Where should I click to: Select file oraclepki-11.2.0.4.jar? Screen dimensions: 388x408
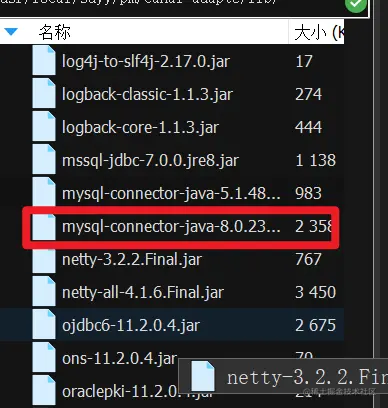click(x=137, y=391)
